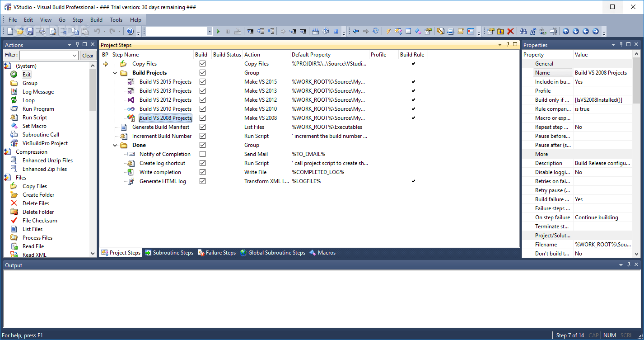Toggle Build checkbox for Generate HTML log
Screen dimensions: 644x340
(202, 181)
